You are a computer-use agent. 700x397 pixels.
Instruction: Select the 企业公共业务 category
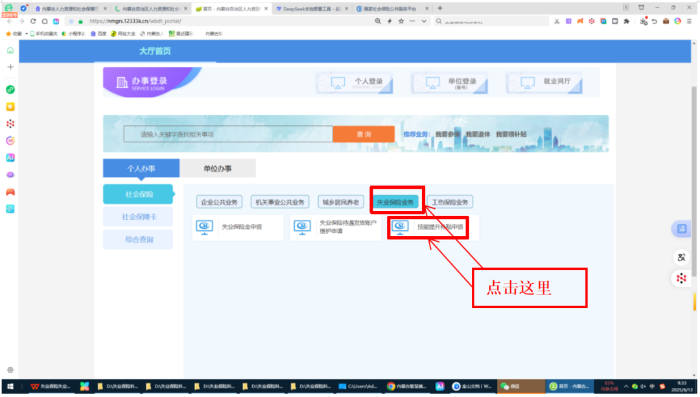coord(219,202)
